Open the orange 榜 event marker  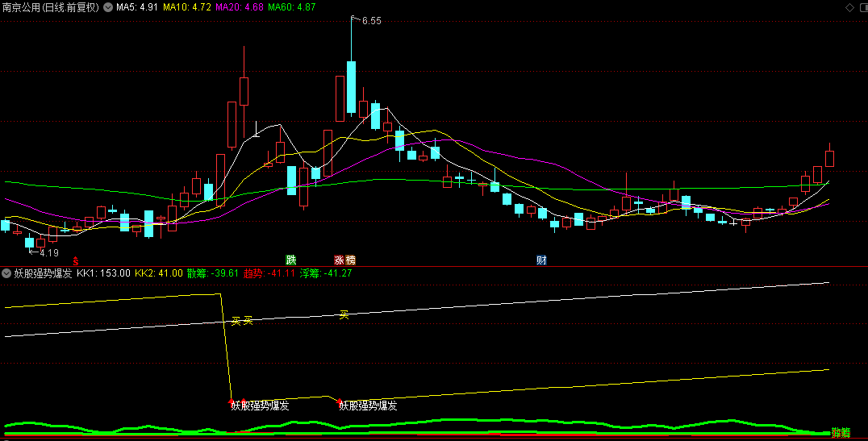click(x=350, y=260)
